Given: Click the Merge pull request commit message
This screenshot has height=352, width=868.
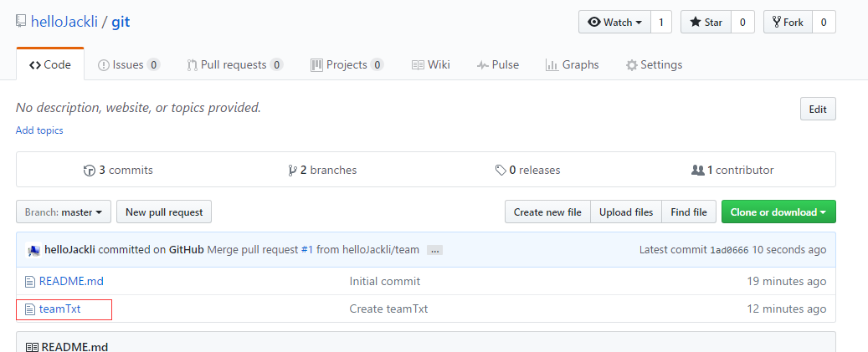Looking at the screenshot, I should (253, 250).
